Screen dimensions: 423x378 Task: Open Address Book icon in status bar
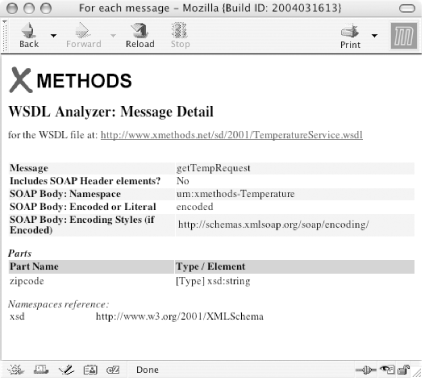[x=90, y=370]
